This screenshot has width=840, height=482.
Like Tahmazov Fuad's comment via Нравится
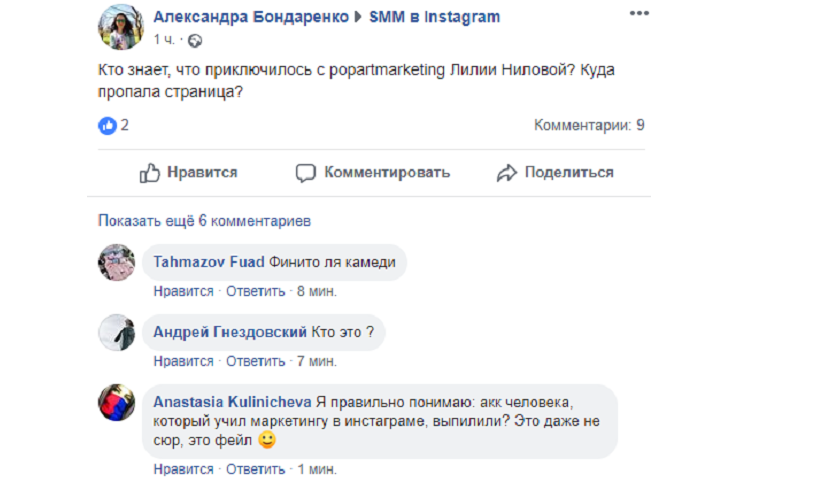(x=183, y=291)
